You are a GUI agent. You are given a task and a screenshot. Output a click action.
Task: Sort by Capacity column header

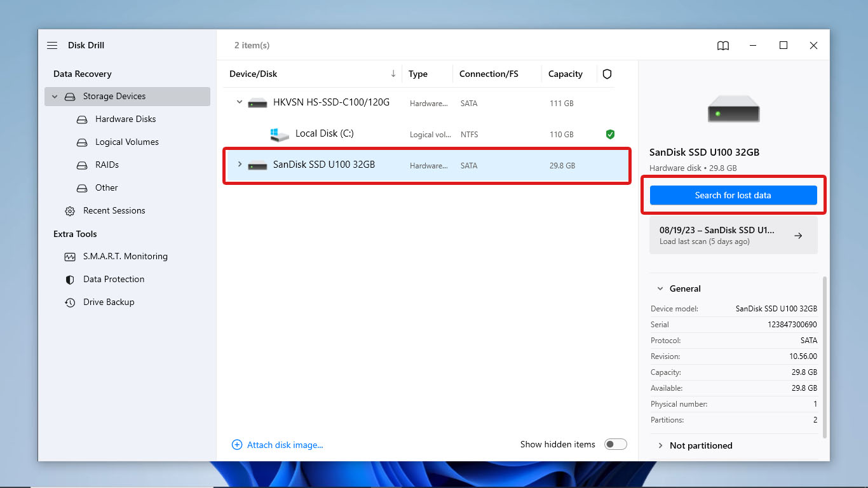566,74
